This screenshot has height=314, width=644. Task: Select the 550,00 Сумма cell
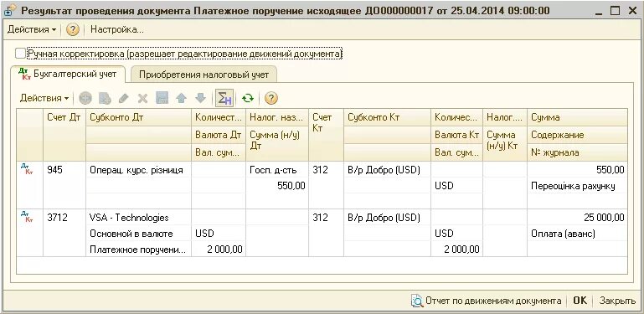point(578,169)
